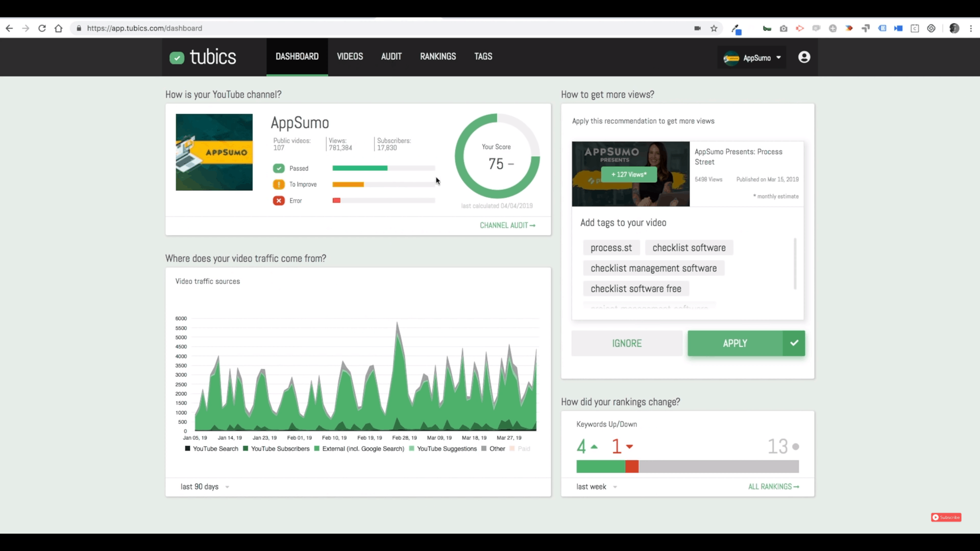
Task: Open the Channel Audit link
Action: 507,226
